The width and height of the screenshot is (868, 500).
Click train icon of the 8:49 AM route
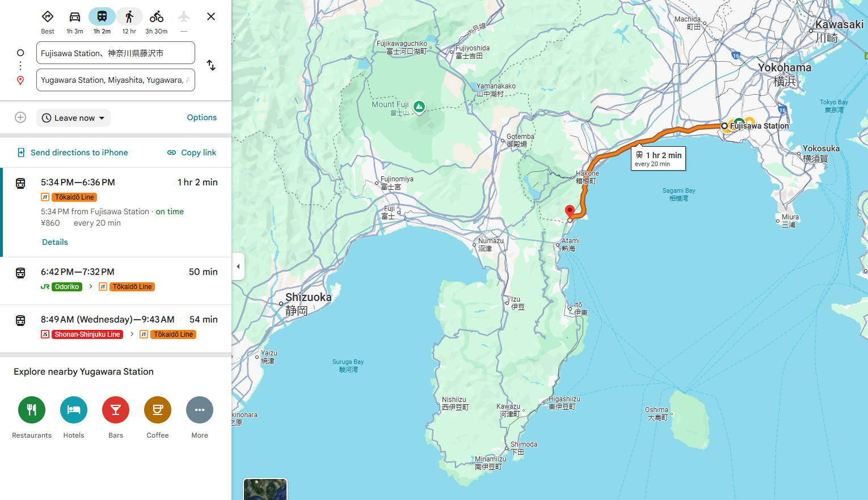click(20, 320)
